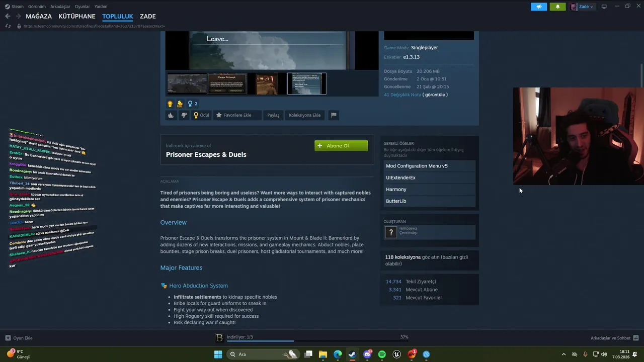
Task: Open Spotify from the taskbar
Action: [382, 354]
